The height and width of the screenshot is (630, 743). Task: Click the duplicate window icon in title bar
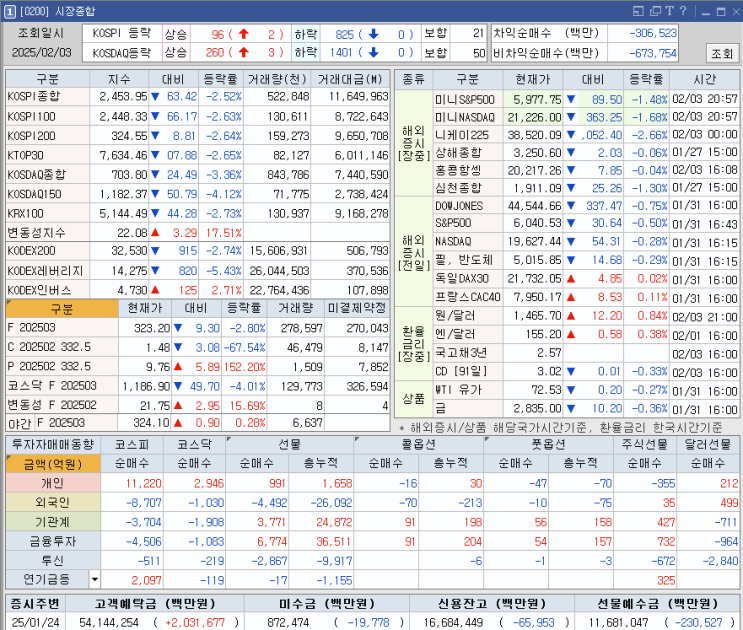(x=655, y=11)
